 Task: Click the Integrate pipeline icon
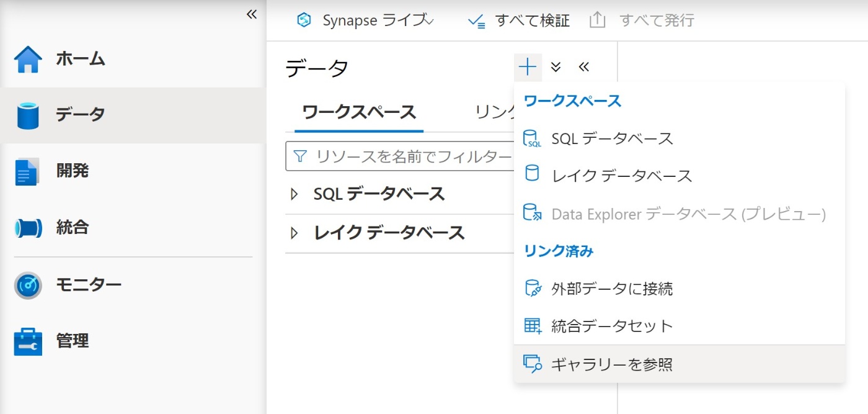[x=28, y=228]
